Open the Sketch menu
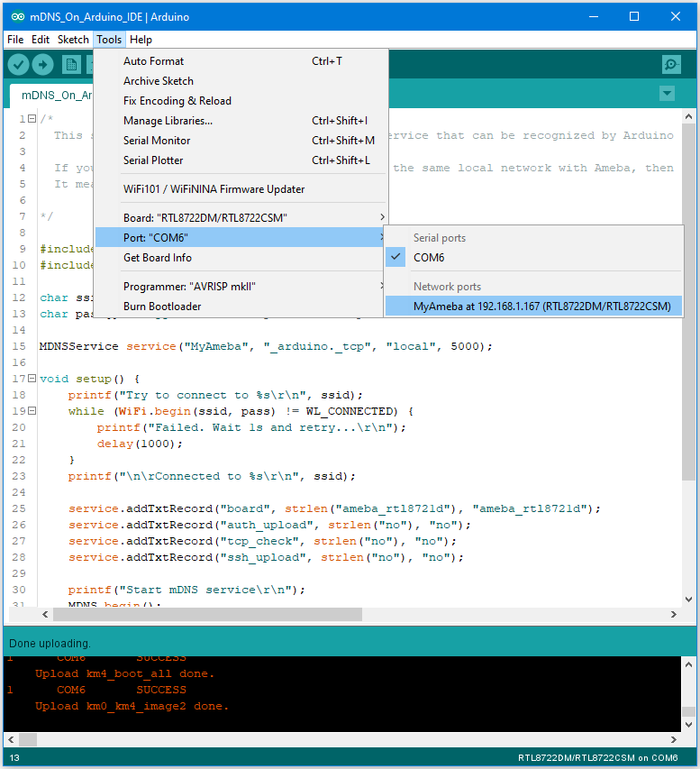The height and width of the screenshot is (769, 700). coord(73,40)
